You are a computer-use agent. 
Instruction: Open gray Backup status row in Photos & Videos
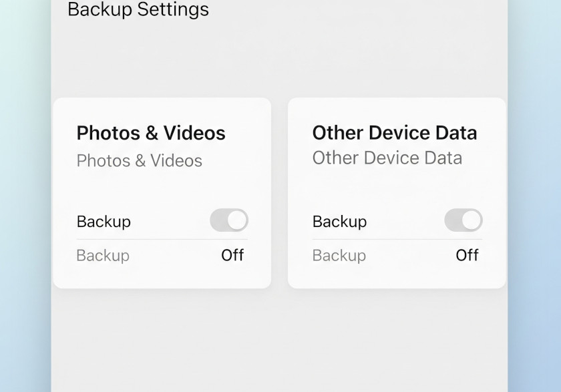tap(103, 256)
